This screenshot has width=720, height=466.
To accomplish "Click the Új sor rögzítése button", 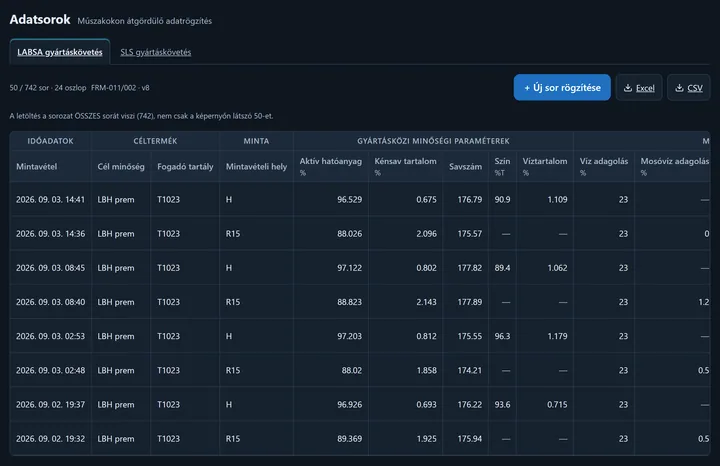I will tap(562, 87).
